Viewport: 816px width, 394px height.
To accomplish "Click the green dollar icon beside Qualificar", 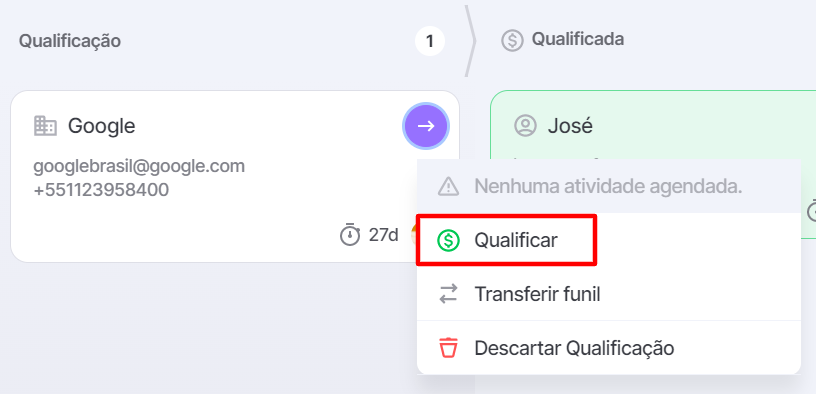I will point(448,240).
